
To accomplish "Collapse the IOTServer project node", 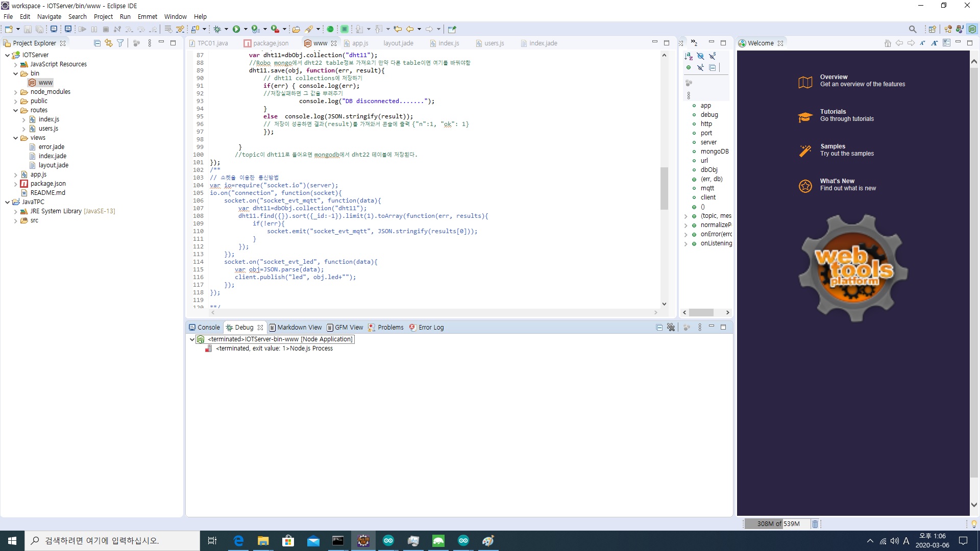I will [7, 55].
